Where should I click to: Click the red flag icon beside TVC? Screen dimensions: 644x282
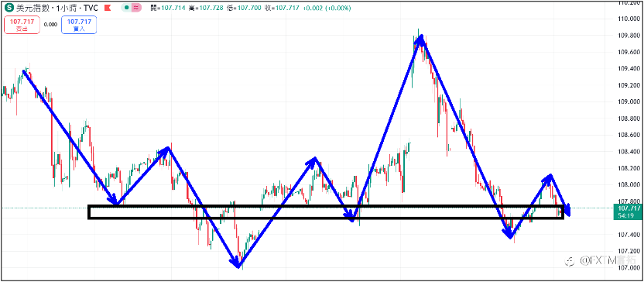(x=108, y=8)
